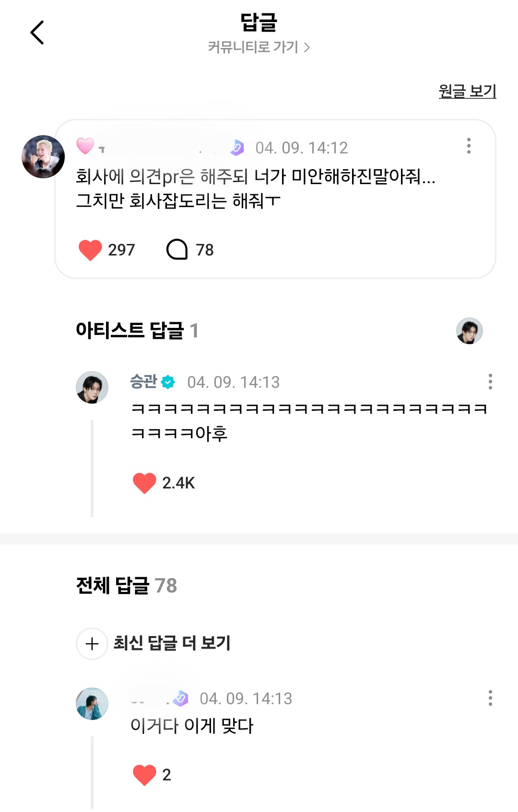Tap 승관's verified badge icon
This screenshot has height=812, width=518.
[168, 382]
